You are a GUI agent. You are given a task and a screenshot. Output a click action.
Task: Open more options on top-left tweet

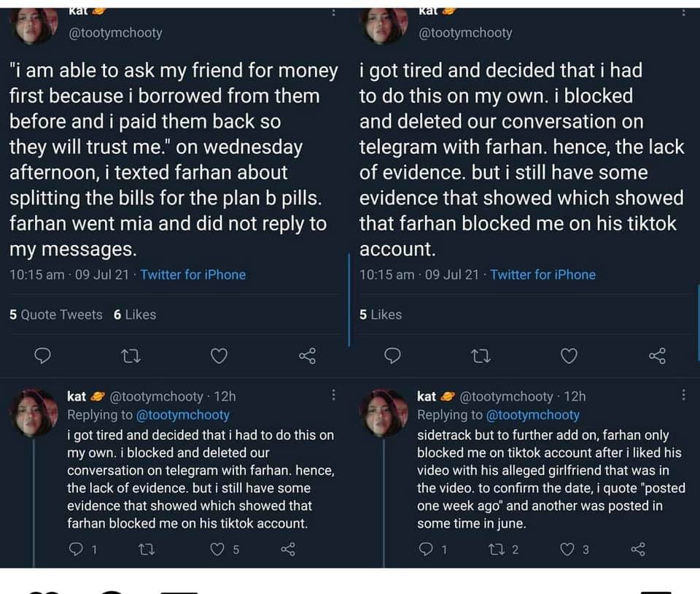pos(333,12)
